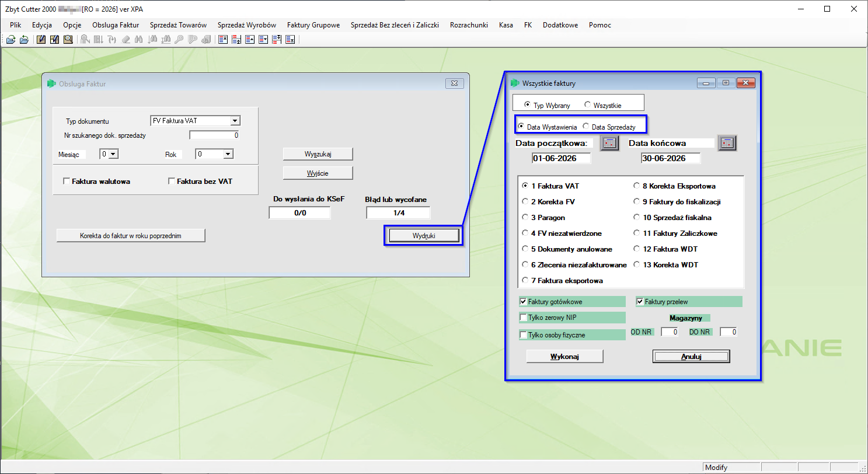Click the greyed plain binoculars toolbar icon
This screenshot has width=868, height=474.
(x=139, y=40)
